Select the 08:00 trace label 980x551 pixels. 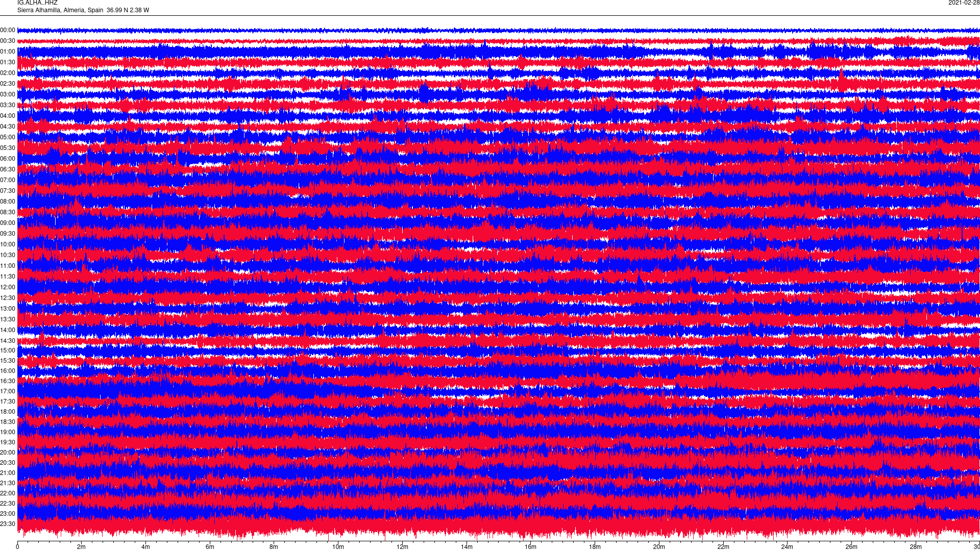tap(8, 202)
